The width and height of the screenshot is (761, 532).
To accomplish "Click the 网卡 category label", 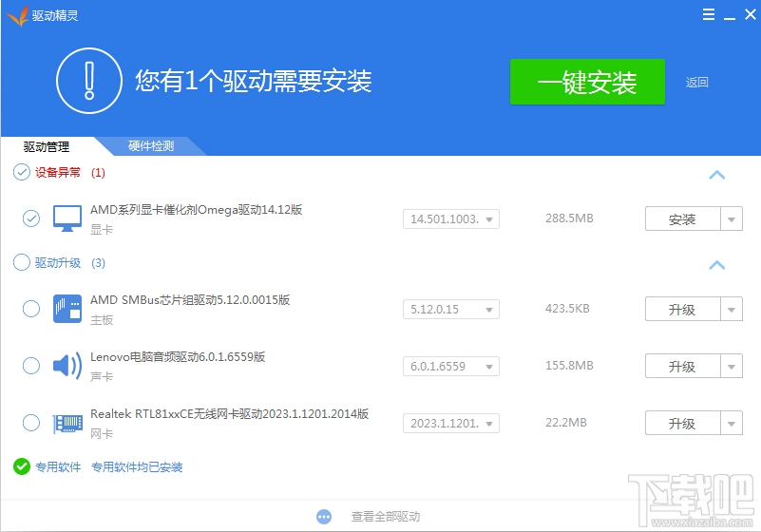I will pyautogui.click(x=102, y=434).
